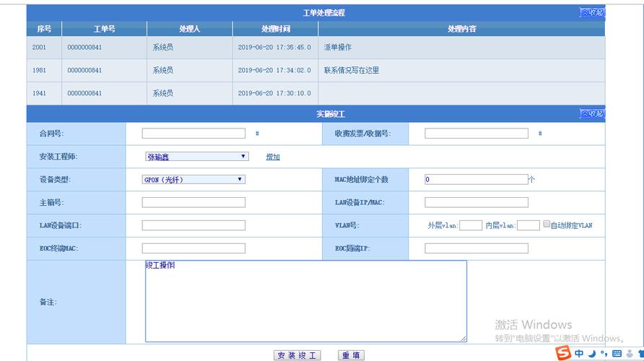Click inside the 备注 textarea with 竣工操作
Screen dimensions: 644x361
click(x=306, y=301)
